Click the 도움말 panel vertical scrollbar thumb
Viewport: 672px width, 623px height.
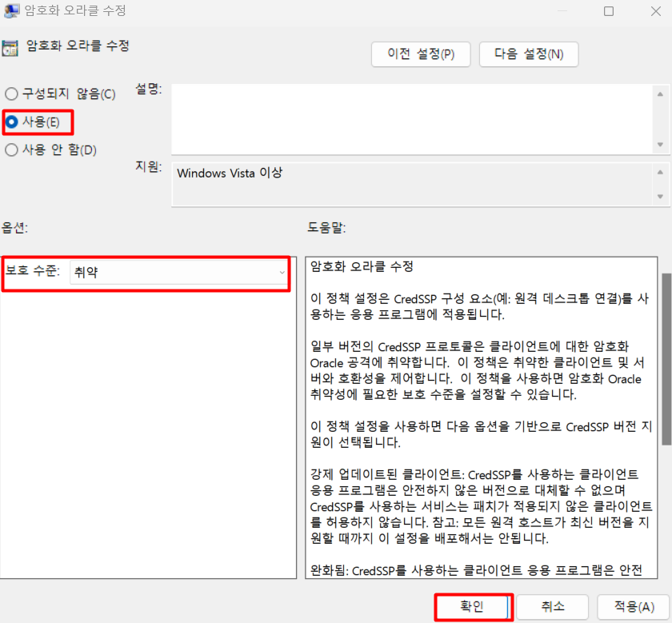(666, 360)
